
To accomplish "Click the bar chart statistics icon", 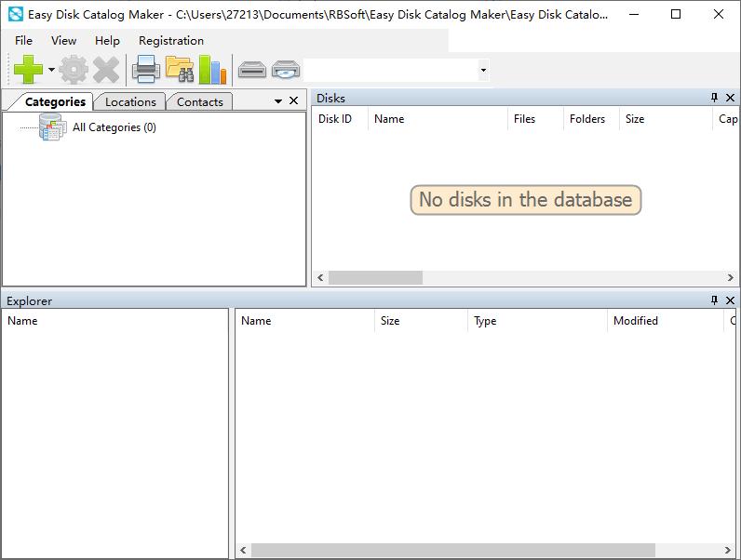I will pyautogui.click(x=212, y=70).
